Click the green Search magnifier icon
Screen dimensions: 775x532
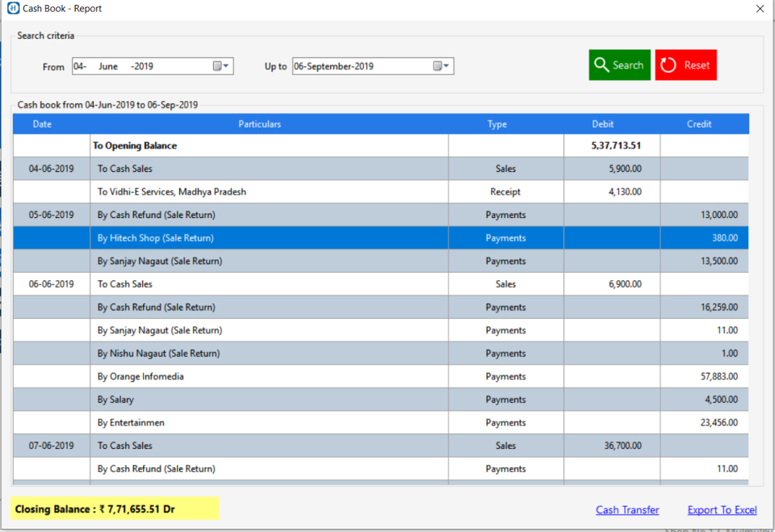[x=602, y=65]
